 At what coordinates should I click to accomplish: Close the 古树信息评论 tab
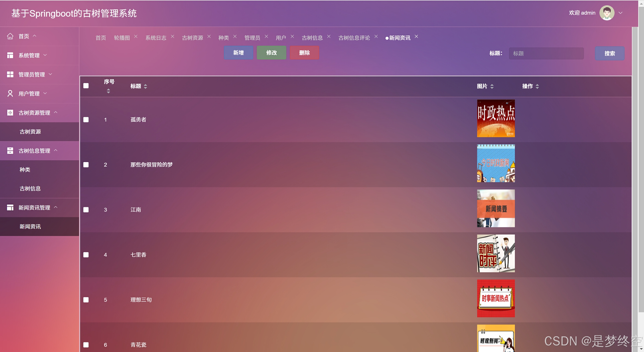point(376,36)
